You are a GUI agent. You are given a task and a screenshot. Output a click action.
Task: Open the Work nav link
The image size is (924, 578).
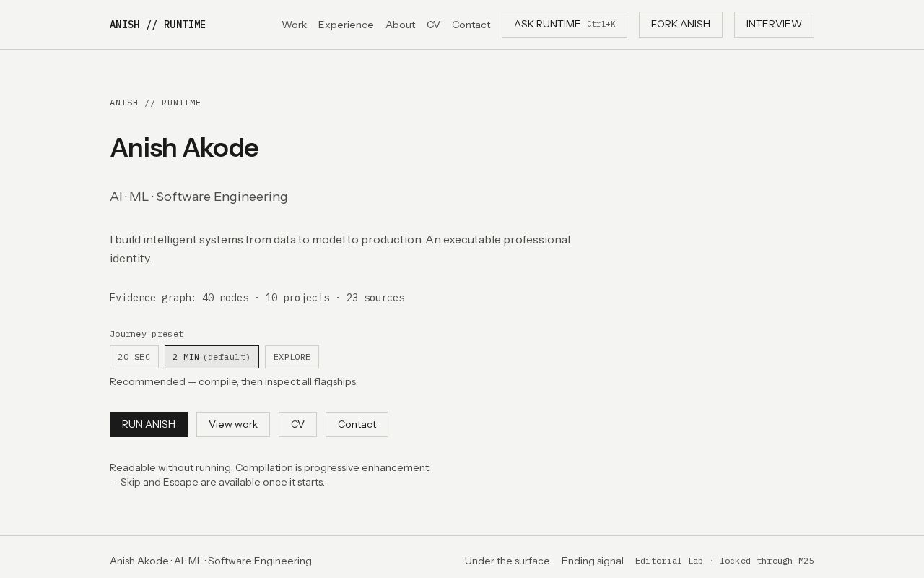point(294,25)
